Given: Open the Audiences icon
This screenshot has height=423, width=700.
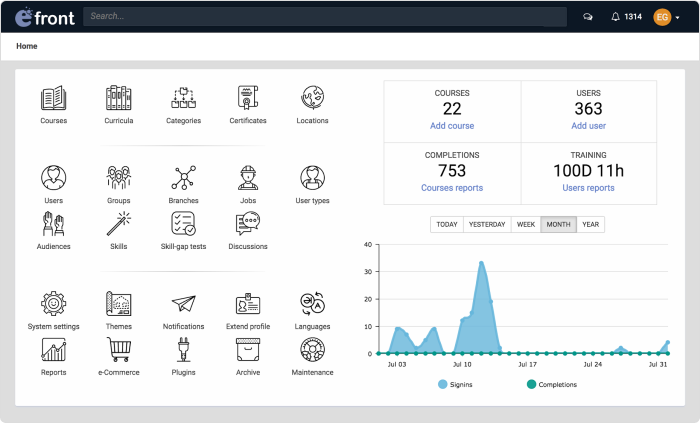Looking at the screenshot, I should (x=54, y=224).
